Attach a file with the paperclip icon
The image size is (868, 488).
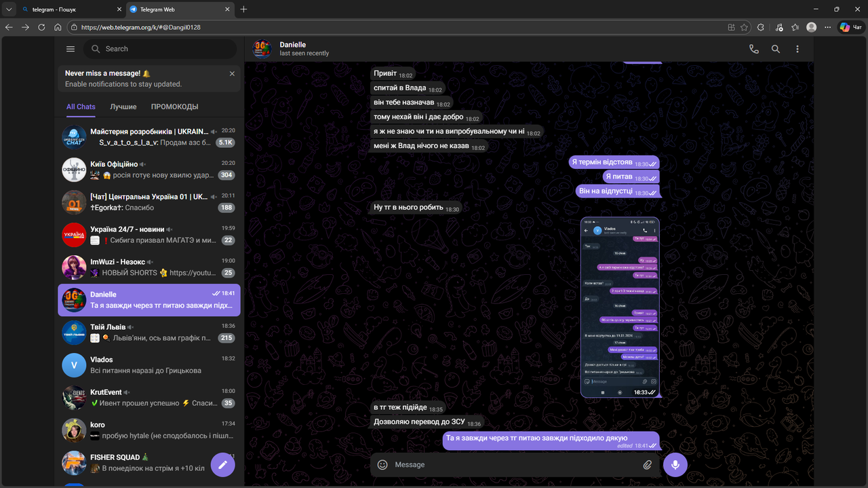pyautogui.click(x=648, y=465)
